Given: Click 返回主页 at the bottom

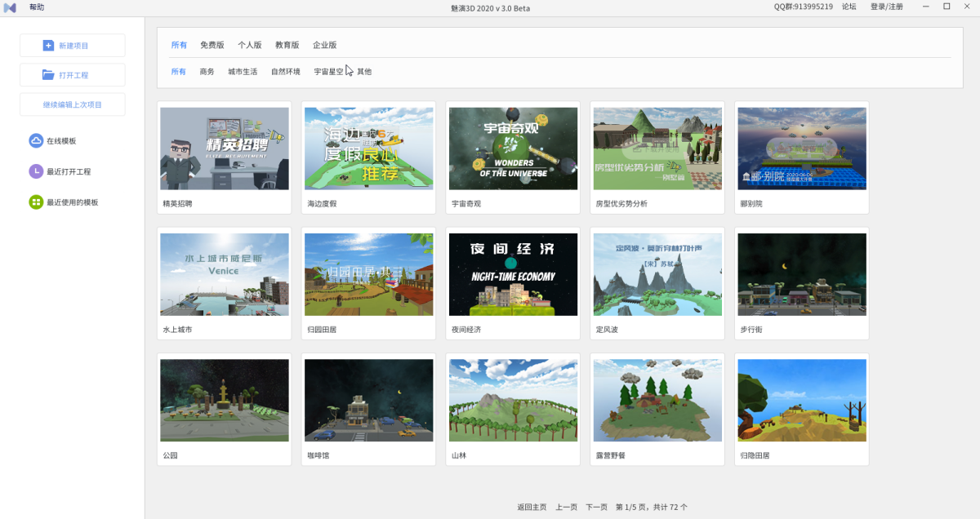Looking at the screenshot, I should pos(532,507).
